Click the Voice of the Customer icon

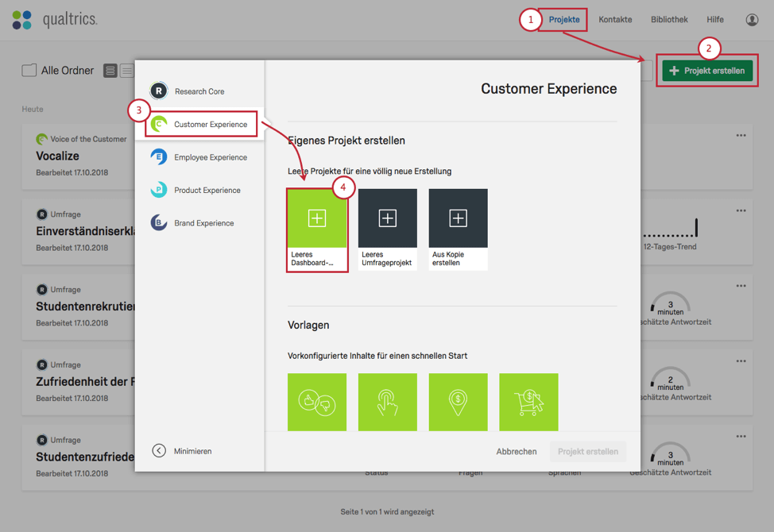(x=42, y=139)
